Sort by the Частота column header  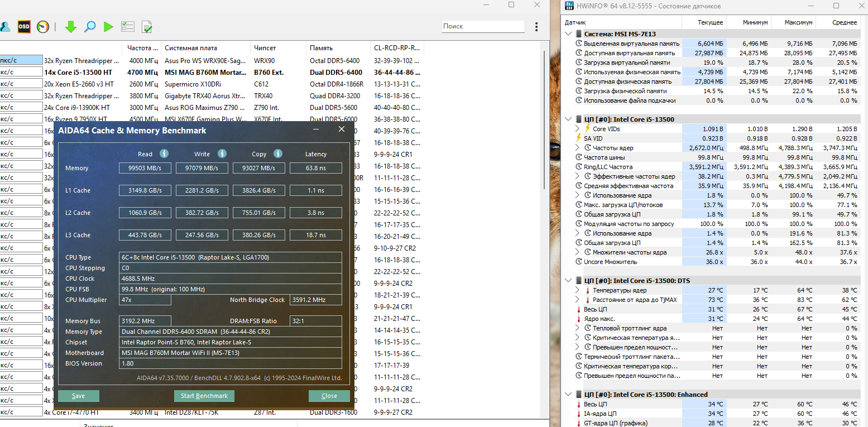141,48
